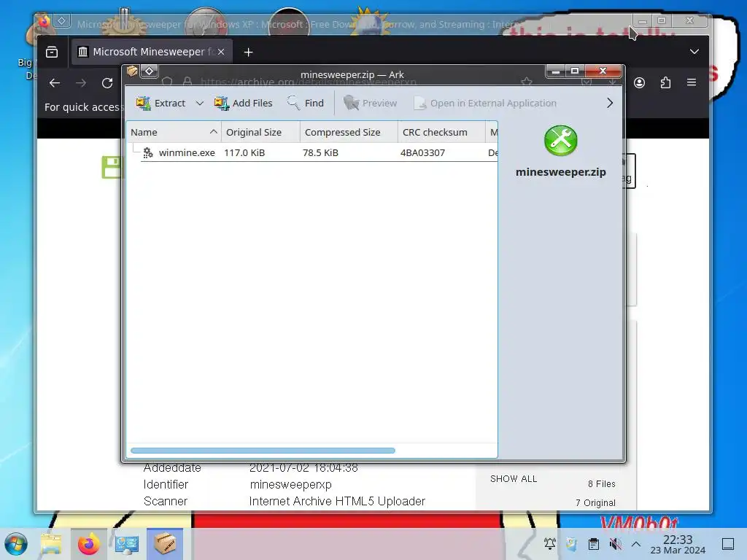
Task: Open a new Firefox tab
Action: click(x=248, y=52)
